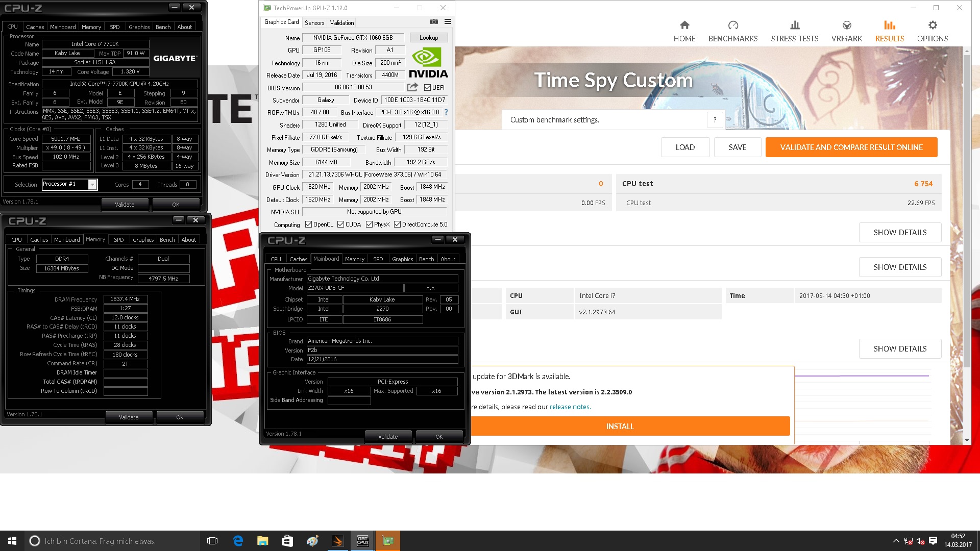Take a GPU-Z screenshot with the camera icon
980x551 pixels.
[433, 21]
